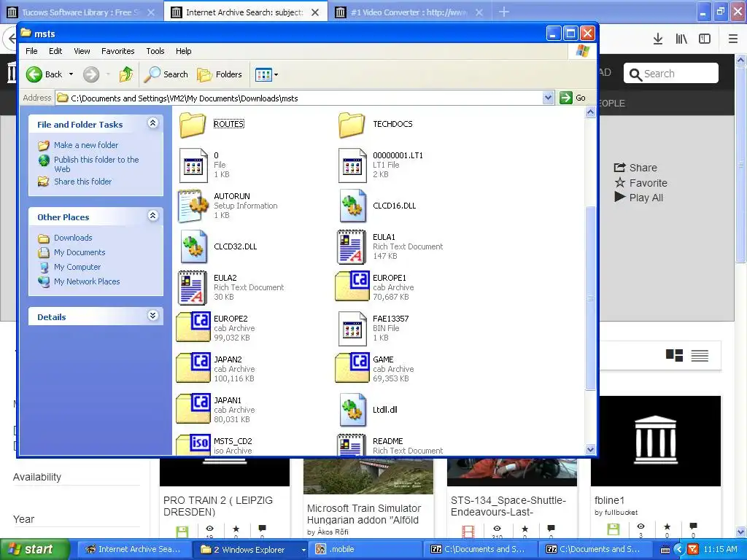Image resolution: width=747 pixels, height=560 pixels.
Task: Expand the Details panel
Action: tap(152, 316)
